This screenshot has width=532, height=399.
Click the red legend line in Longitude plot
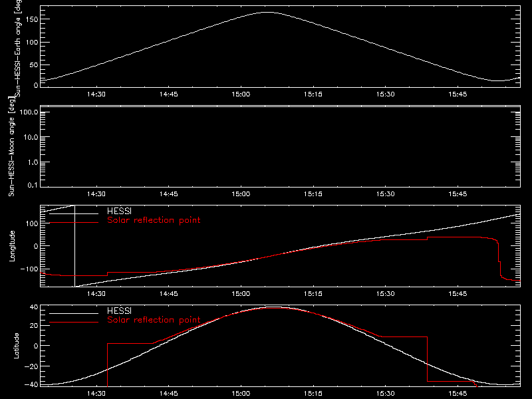[x=74, y=223]
